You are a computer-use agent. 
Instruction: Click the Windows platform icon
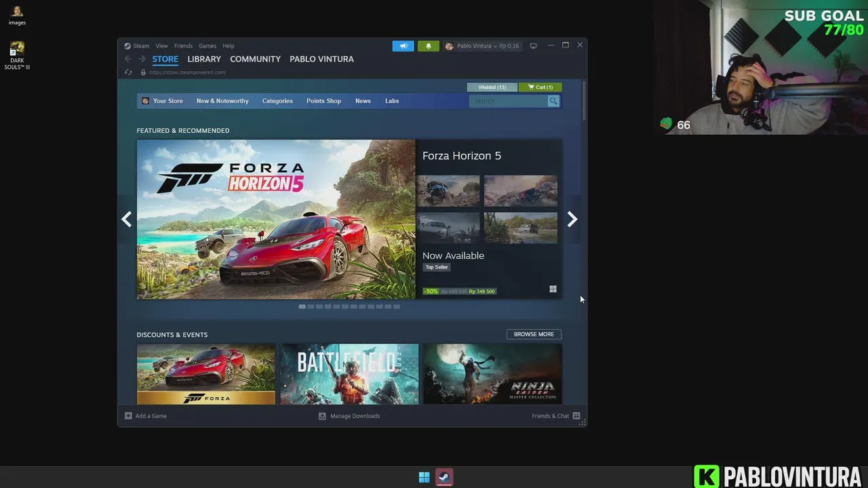pyautogui.click(x=553, y=289)
